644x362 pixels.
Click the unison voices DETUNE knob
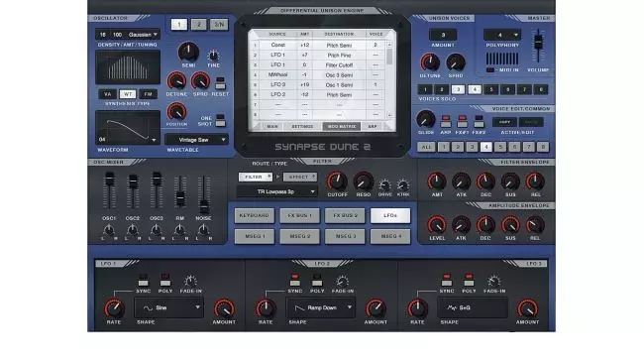pos(430,62)
